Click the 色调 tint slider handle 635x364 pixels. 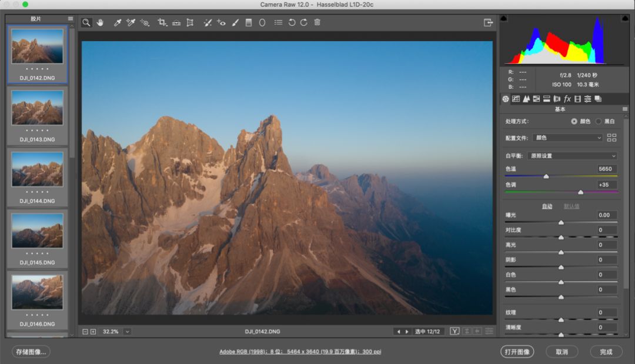(x=580, y=192)
